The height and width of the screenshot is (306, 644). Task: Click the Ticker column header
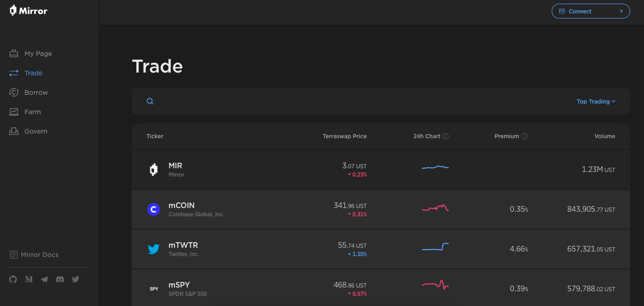pyautogui.click(x=155, y=136)
